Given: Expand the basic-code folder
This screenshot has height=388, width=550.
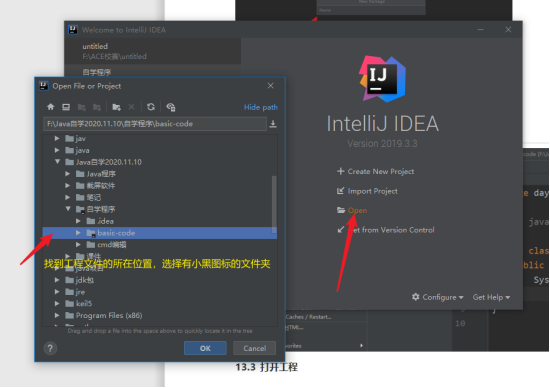Looking at the screenshot, I should [78, 233].
